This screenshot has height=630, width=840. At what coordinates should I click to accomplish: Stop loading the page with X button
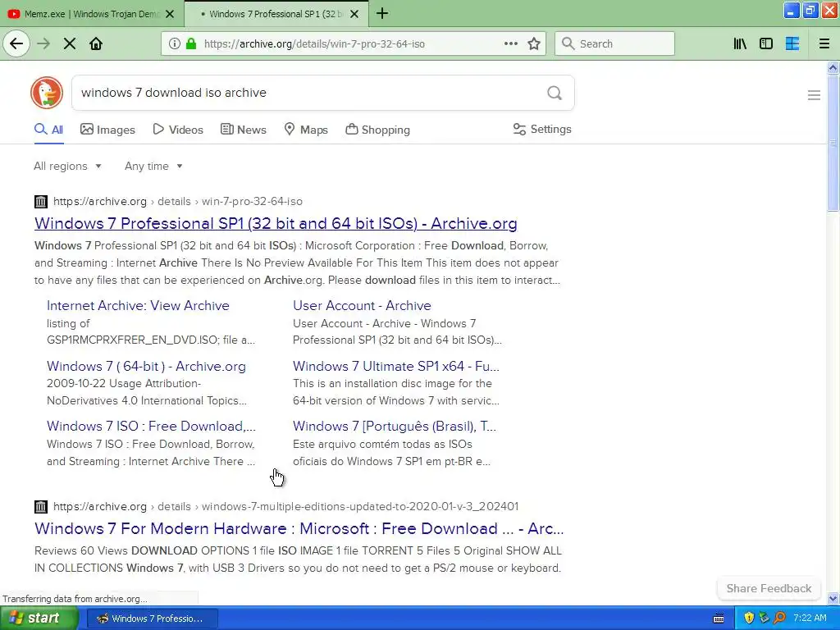point(70,43)
